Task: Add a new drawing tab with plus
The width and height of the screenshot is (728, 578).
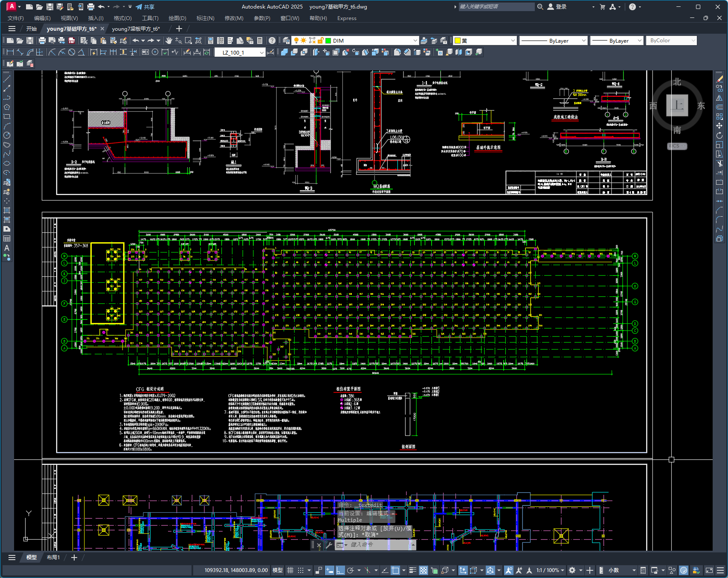Action: (x=179, y=29)
